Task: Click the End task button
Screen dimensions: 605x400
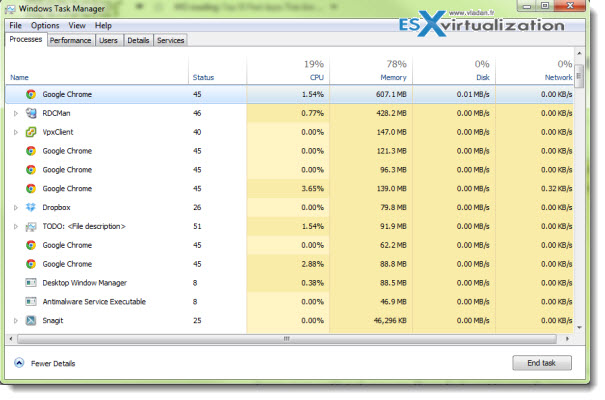Action: tap(542, 363)
